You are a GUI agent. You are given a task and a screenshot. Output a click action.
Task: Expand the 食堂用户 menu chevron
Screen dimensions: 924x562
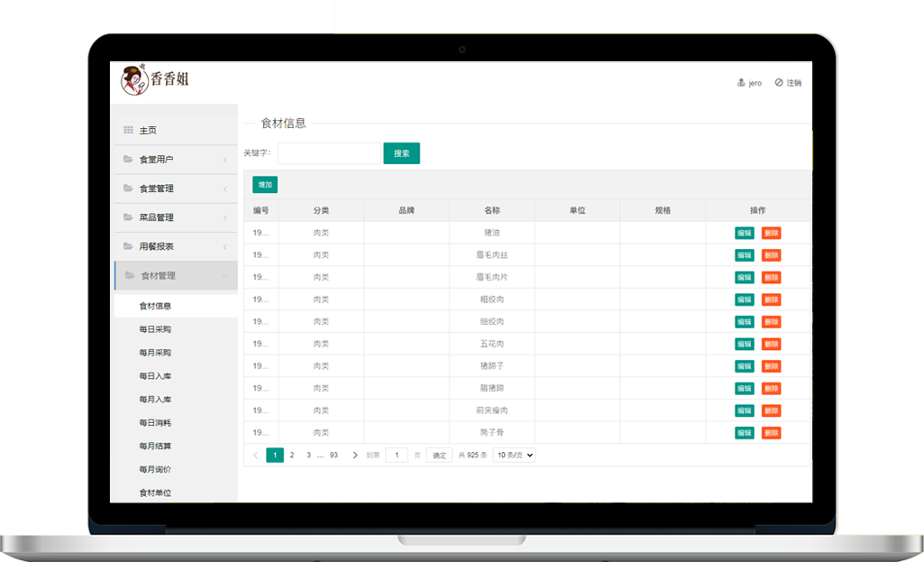pyautogui.click(x=225, y=160)
